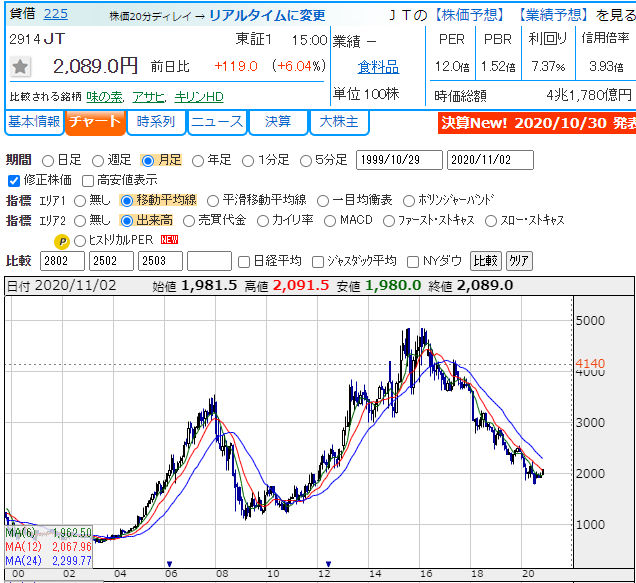Check the 日経平均 comparison checkbox
Image resolution: width=636 pixels, height=583 pixels.
(x=243, y=262)
